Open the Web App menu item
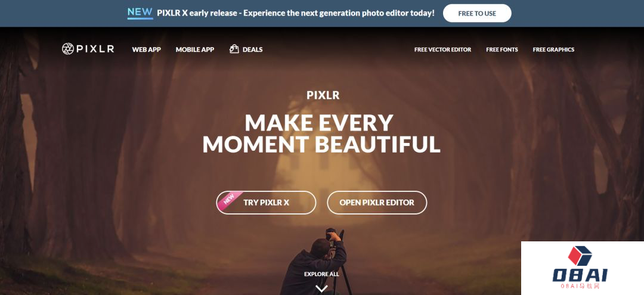Image resolution: width=644 pixels, height=295 pixels. click(146, 49)
